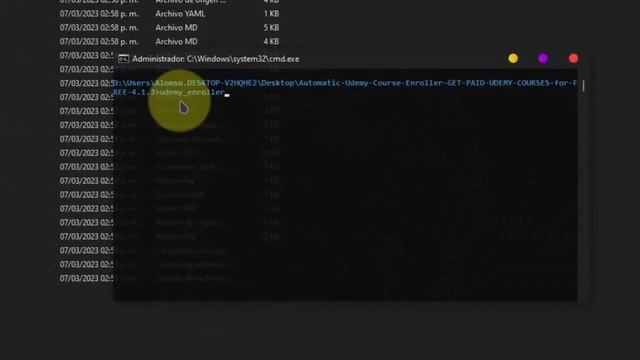The height and width of the screenshot is (360, 640).
Task: Click the red circle button of the cmd window
Action: (x=573, y=58)
